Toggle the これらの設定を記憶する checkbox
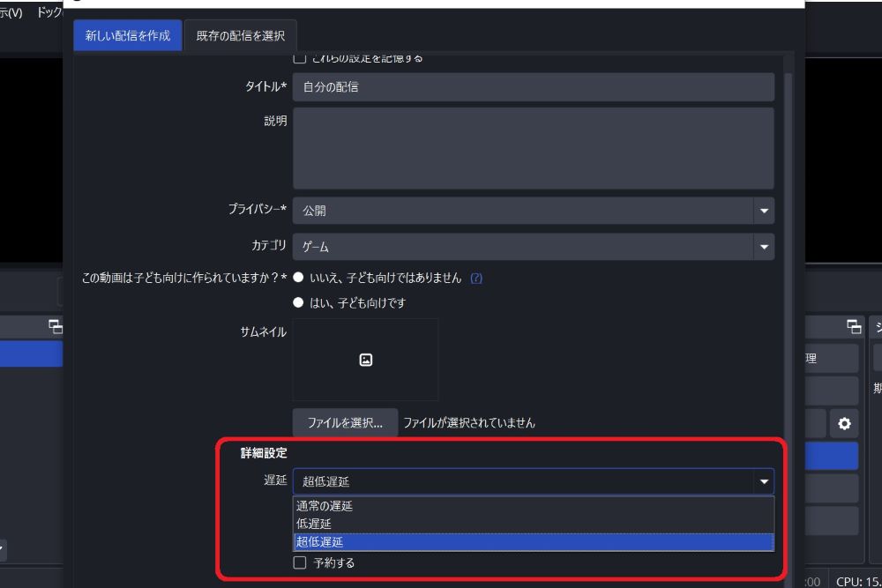 coord(300,58)
